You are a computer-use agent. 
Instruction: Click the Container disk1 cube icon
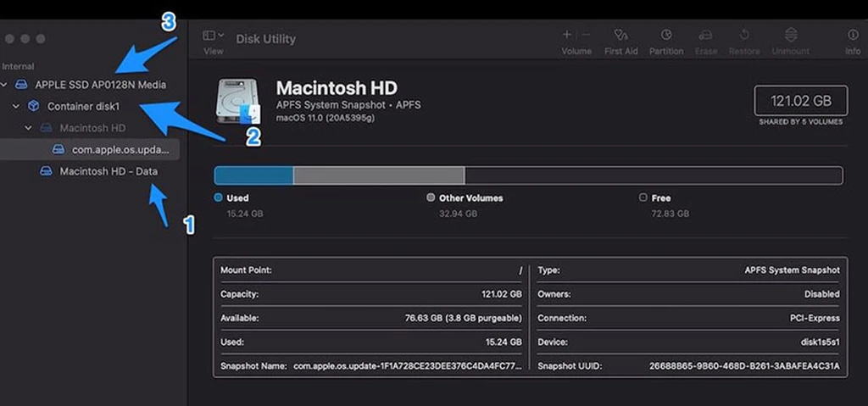point(34,106)
